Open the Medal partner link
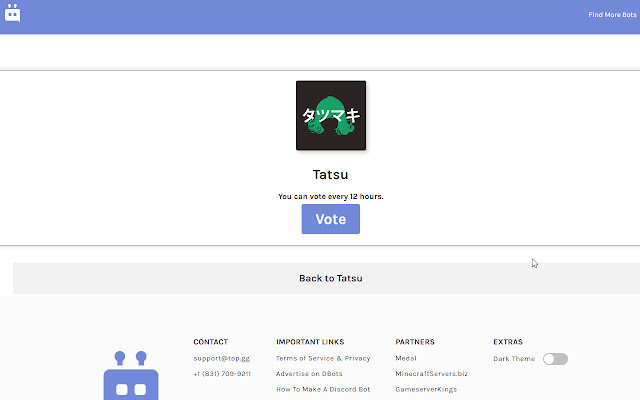Image resolution: width=640 pixels, height=400 pixels. point(406,358)
